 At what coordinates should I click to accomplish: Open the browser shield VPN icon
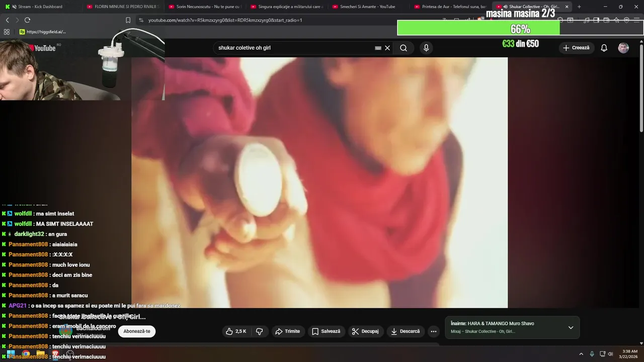626,20
